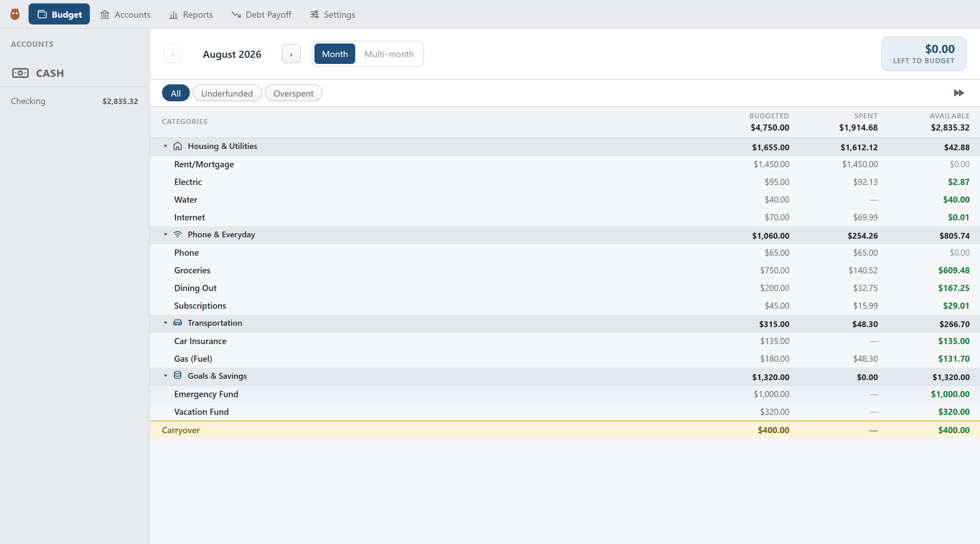The width and height of the screenshot is (980, 544).
Task: Go to next month arrow
Action: click(x=291, y=54)
